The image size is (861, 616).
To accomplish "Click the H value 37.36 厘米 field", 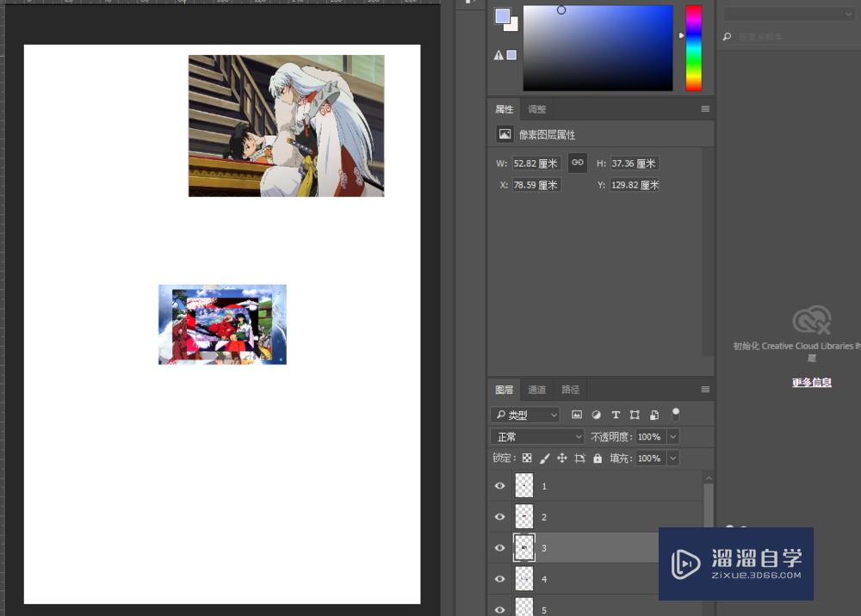I will click(x=635, y=163).
